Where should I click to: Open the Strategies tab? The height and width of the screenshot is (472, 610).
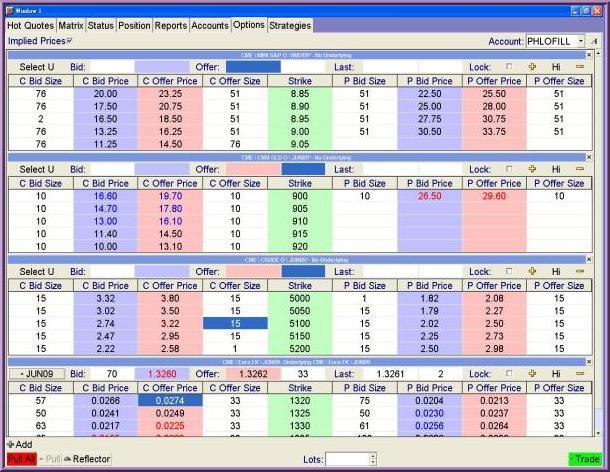tap(291, 24)
